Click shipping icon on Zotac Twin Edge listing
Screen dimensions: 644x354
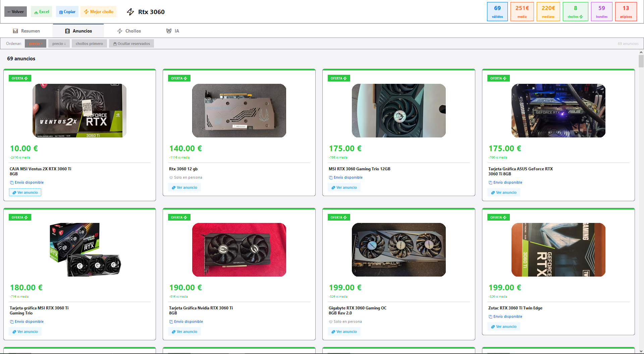click(490, 317)
